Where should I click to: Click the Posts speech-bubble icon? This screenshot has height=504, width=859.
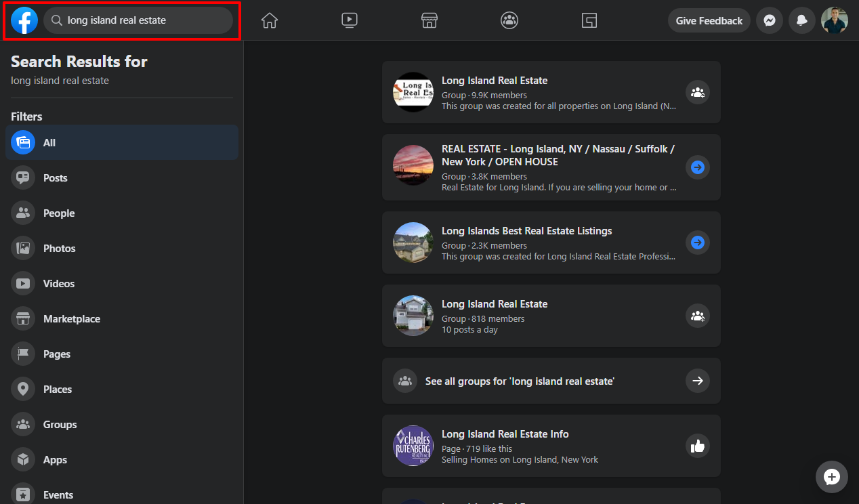pyautogui.click(x=23, y=177)
